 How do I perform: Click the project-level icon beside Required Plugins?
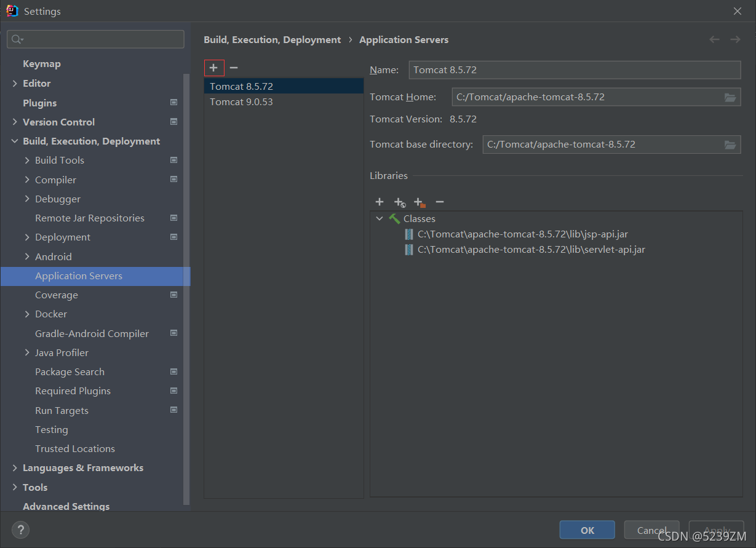(174, 391)
